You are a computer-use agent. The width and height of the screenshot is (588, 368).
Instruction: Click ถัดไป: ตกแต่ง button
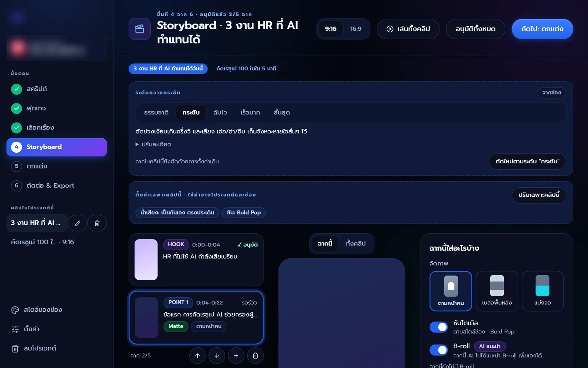[x=542, y=29]
